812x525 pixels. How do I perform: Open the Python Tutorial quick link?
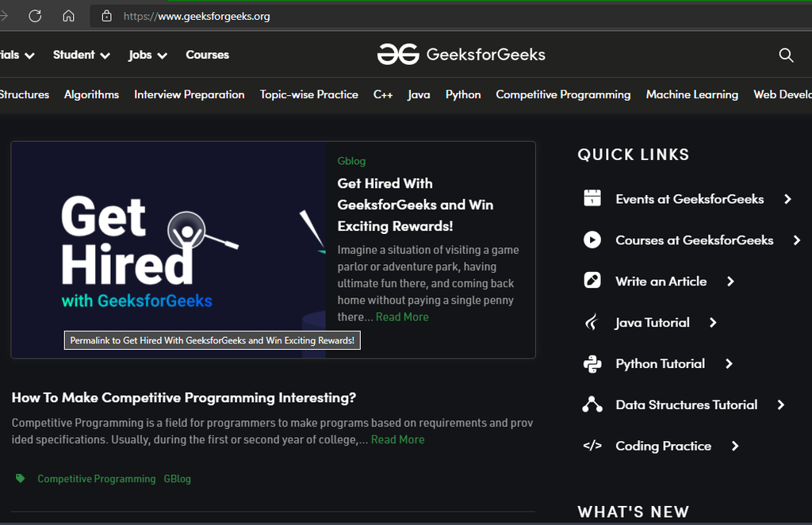(x=660, y=363)
